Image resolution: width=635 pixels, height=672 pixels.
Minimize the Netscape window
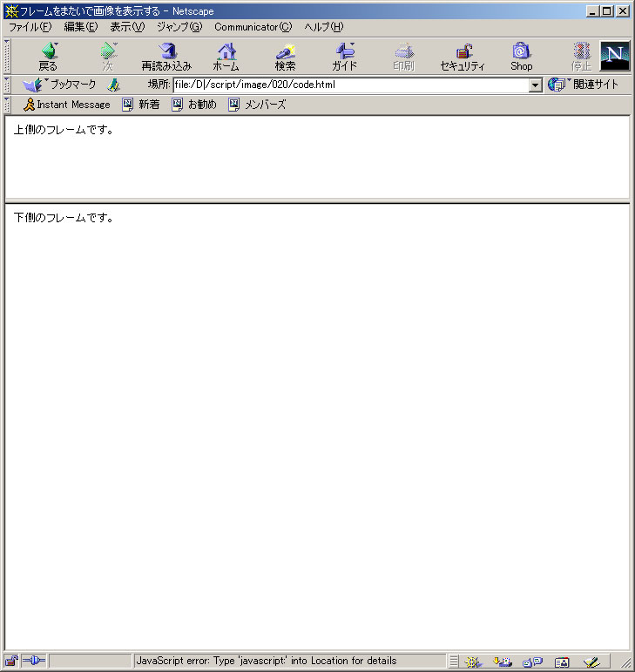pyautogui.click(x=592, y=11)
